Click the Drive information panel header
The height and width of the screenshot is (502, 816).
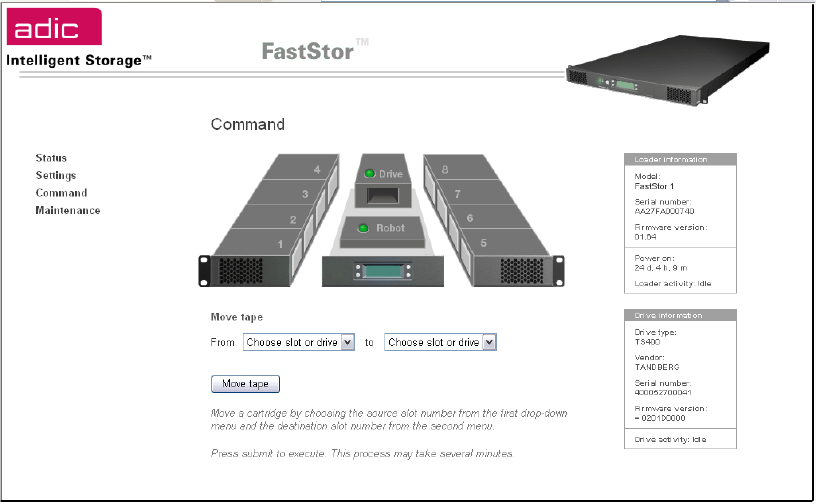[680, 315]
